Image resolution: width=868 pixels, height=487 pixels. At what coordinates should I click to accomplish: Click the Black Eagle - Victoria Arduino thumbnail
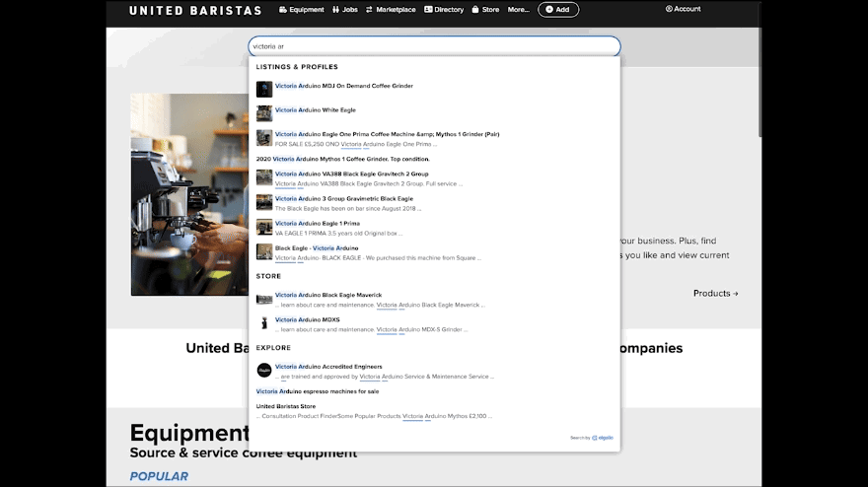[264, 251]
